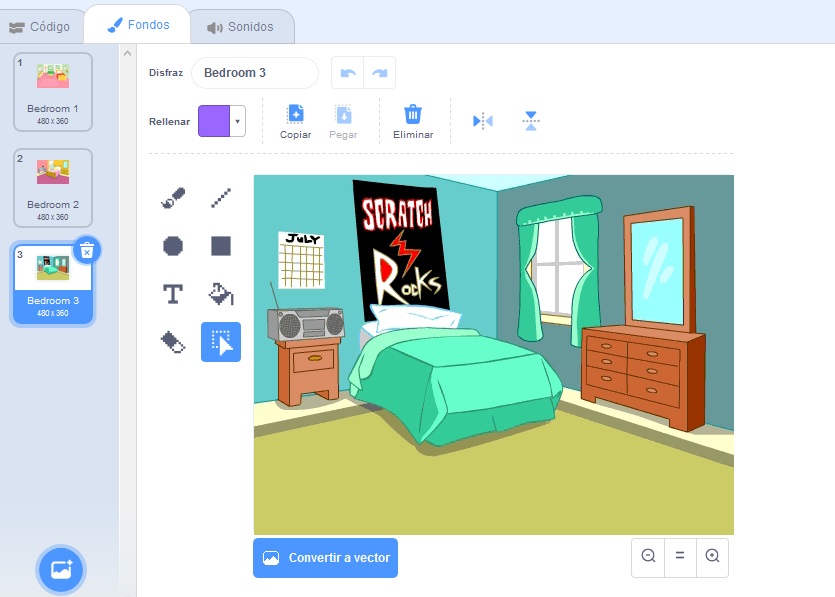Select the Bedroom 1 backdrop thumbnail

coord(53,91)
